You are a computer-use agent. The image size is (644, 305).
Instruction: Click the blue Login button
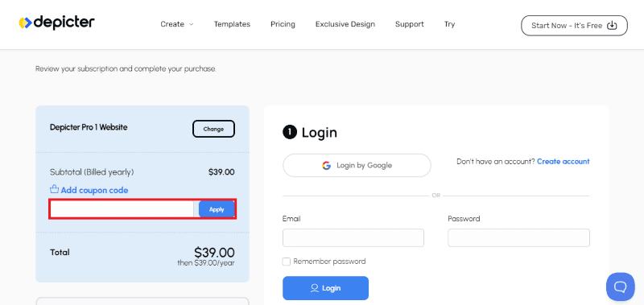(x=326, y=288)
